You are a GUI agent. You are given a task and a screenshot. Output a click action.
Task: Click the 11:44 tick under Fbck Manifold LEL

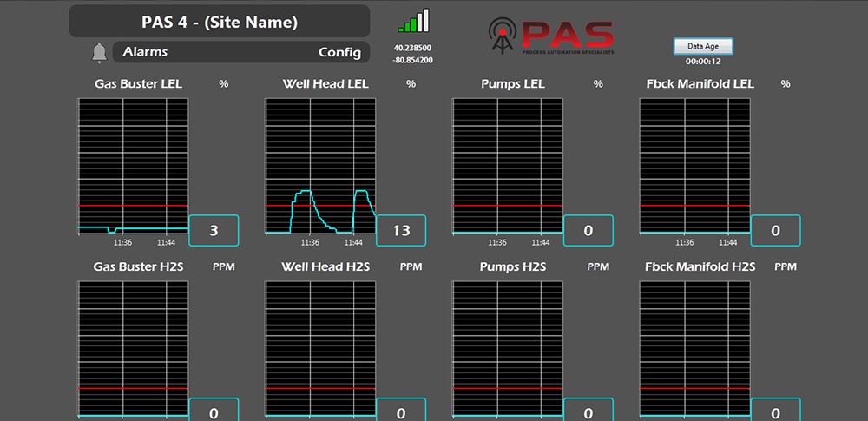(x=727, y=242)
